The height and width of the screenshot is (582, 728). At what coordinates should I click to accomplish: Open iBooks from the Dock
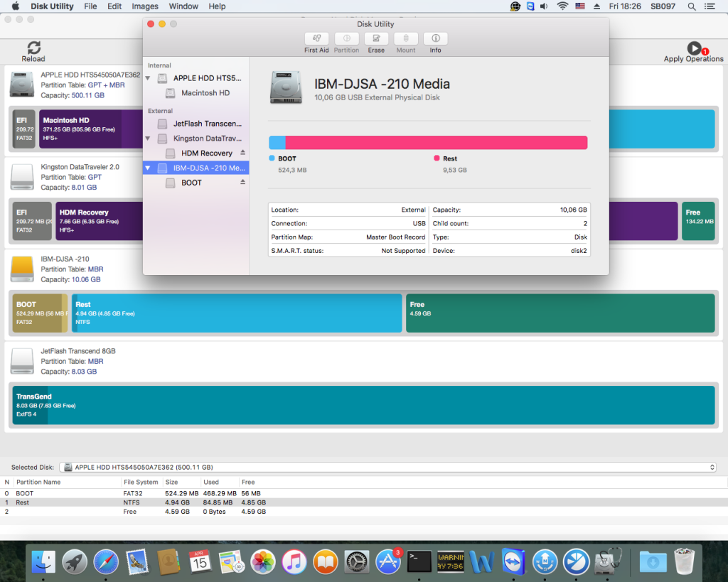click(x=326, y=561)
